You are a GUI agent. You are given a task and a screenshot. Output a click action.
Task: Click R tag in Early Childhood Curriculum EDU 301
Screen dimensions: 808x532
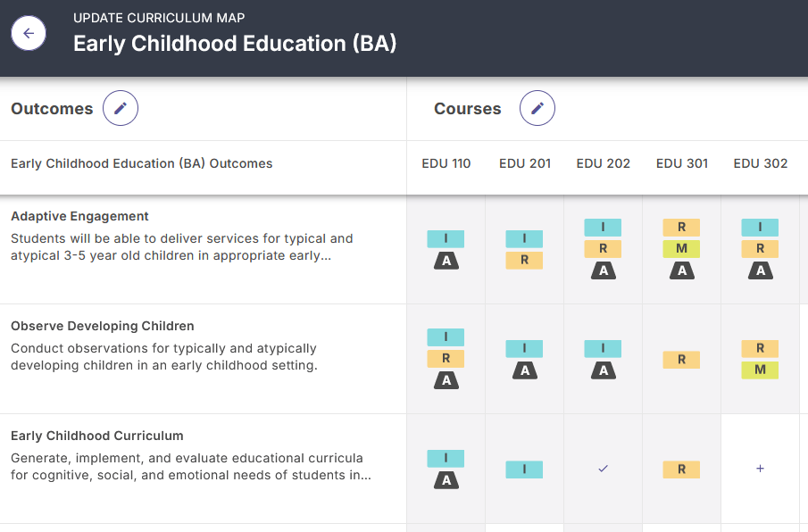(681, 470)
